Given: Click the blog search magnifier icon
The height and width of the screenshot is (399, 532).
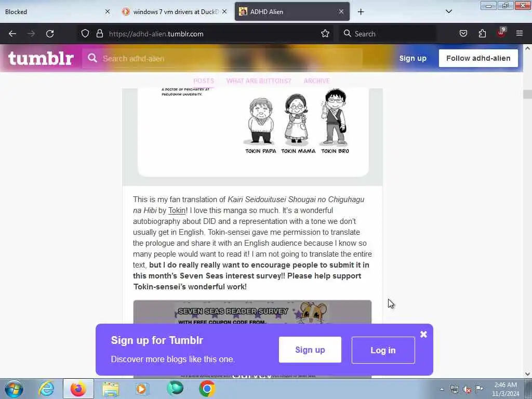Looking at the screenshot, I should (x=92, y=58).
